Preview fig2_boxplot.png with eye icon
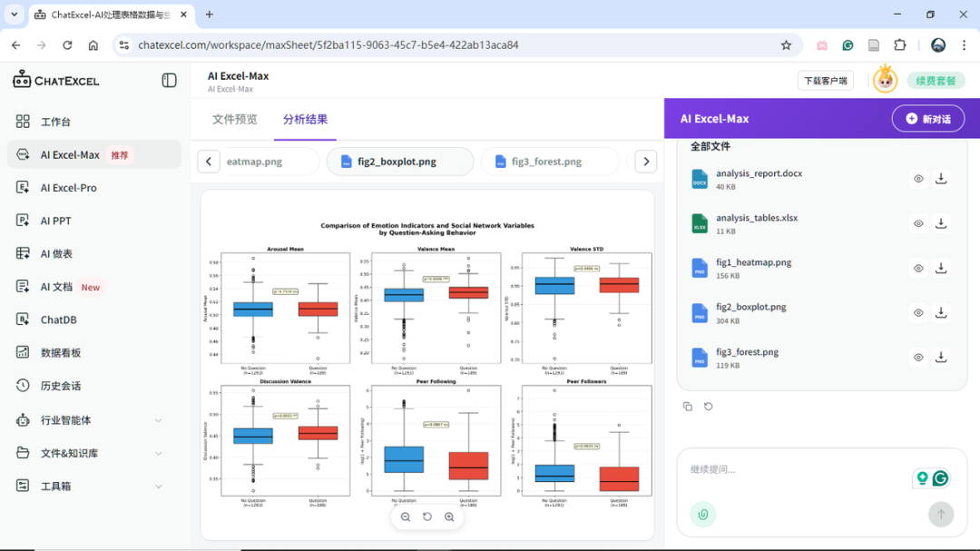Screen dimensions: 980x551 tap(918, 312)
